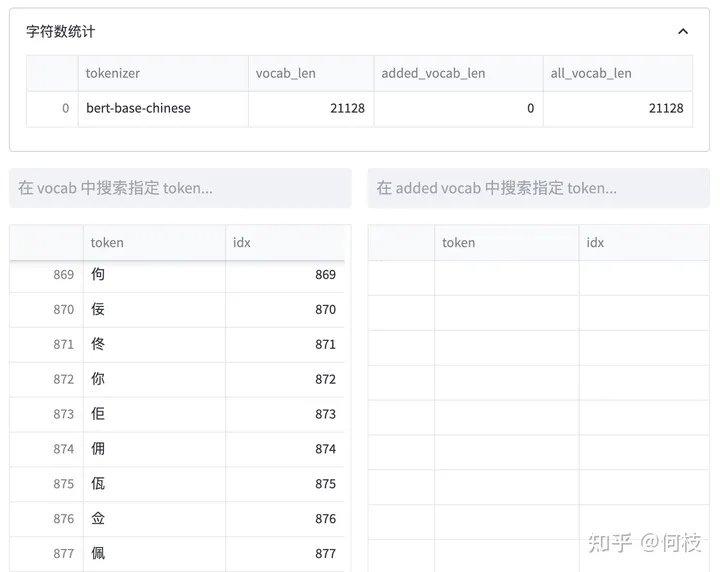
Task: Select token 佤 in row 875
Action: point(154,484)
